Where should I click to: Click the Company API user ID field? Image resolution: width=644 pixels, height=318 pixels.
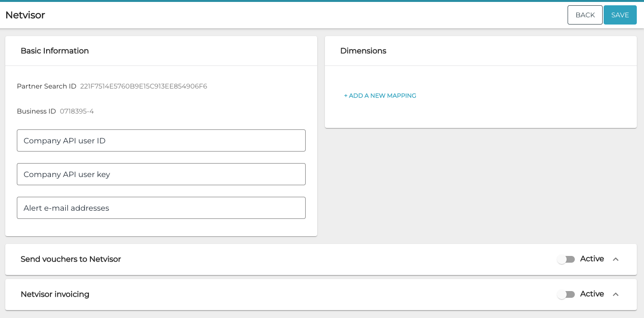161,140
